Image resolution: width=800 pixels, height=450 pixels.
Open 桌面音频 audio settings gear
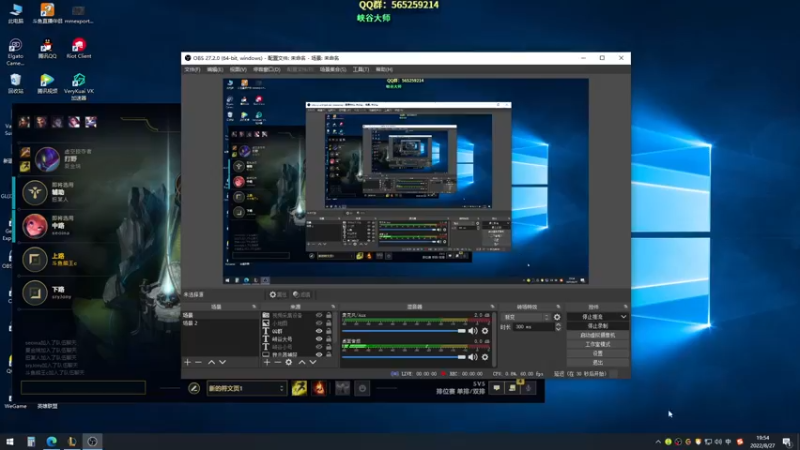click(485, 357)
